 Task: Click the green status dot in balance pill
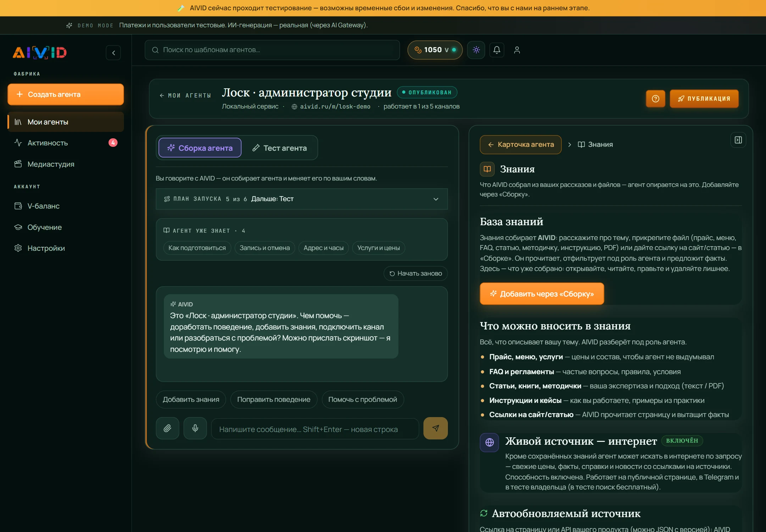coord(454,50)
